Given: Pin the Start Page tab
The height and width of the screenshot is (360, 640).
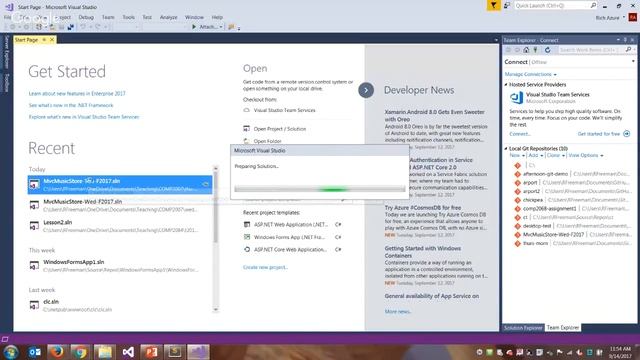Looking at the screenshot, I should click(x=44, y=40).
